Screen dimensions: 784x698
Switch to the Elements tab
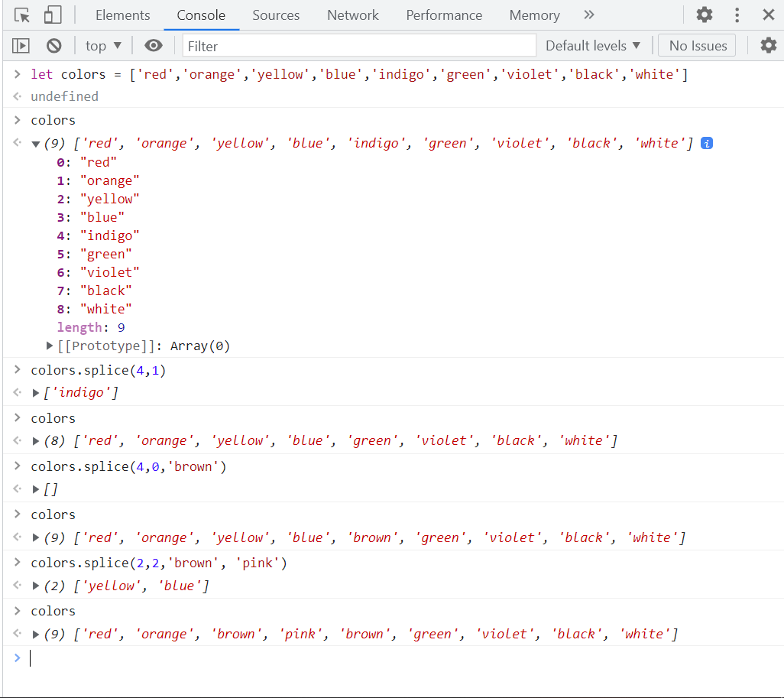[122, 15]
